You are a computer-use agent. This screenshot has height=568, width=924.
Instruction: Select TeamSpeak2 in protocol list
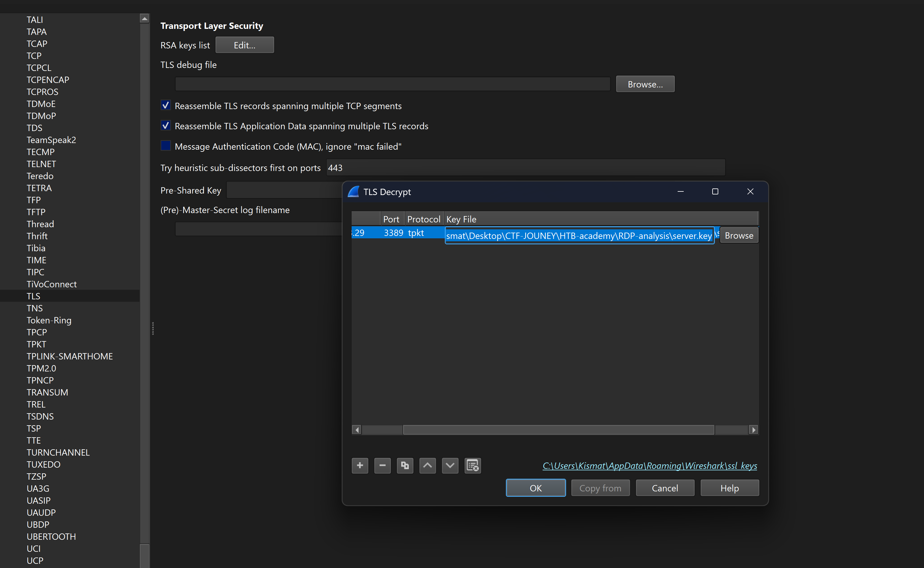click(51, 140)
